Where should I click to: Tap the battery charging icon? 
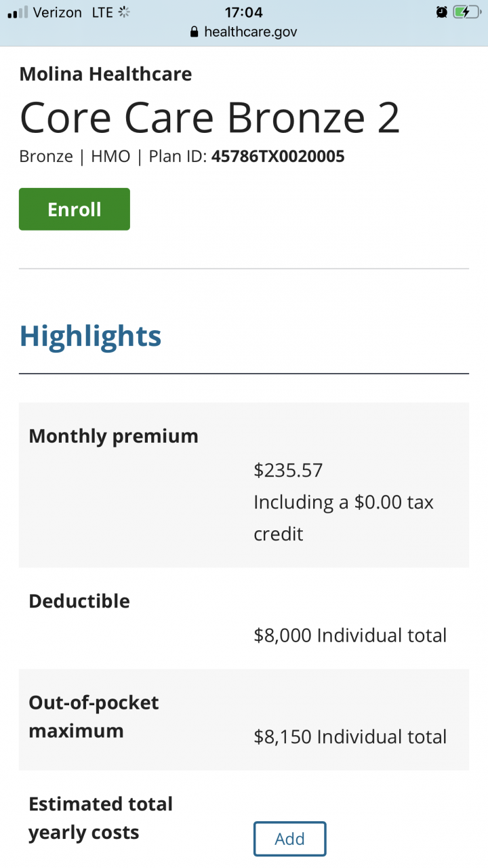click(x=467, y=12)
